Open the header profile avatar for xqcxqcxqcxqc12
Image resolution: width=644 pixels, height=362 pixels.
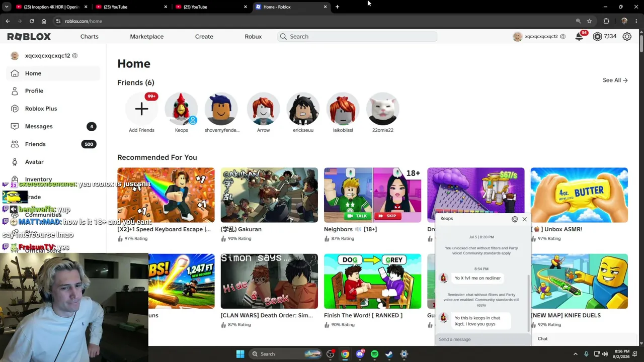coord(517,37)
